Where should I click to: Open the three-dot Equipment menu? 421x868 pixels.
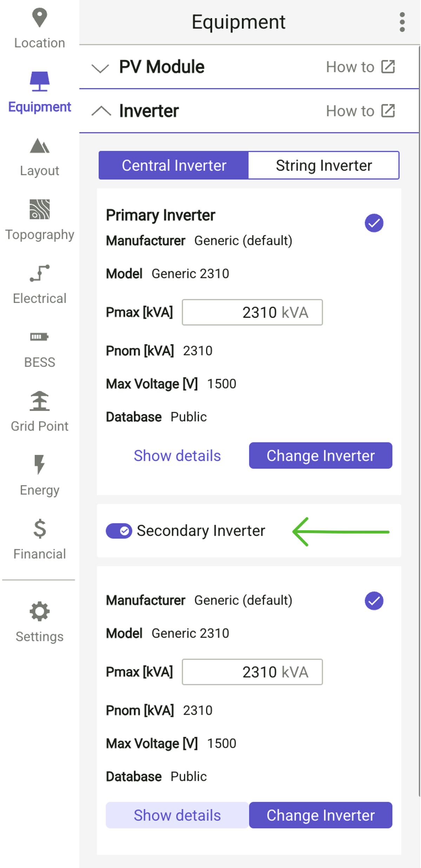[x=402, y=22]
